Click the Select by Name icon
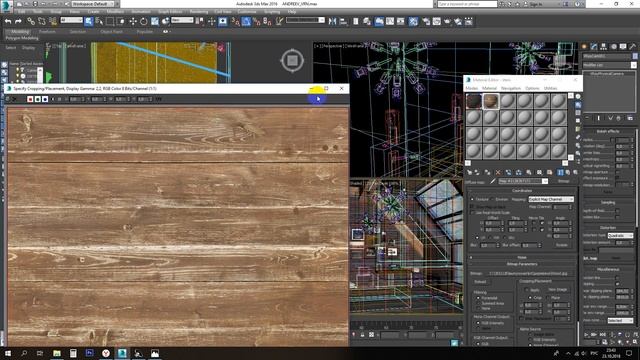640x360 pixels. click(x=99, y=21)
